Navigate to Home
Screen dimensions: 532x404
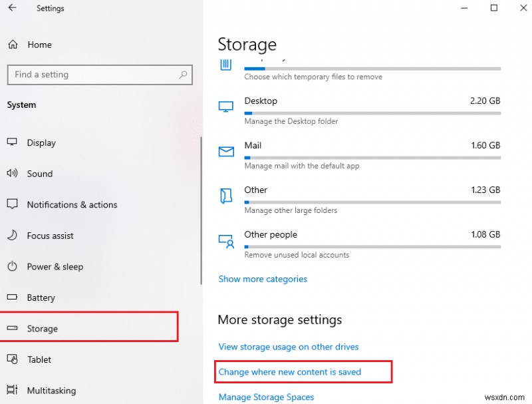(x=40, y=45)
